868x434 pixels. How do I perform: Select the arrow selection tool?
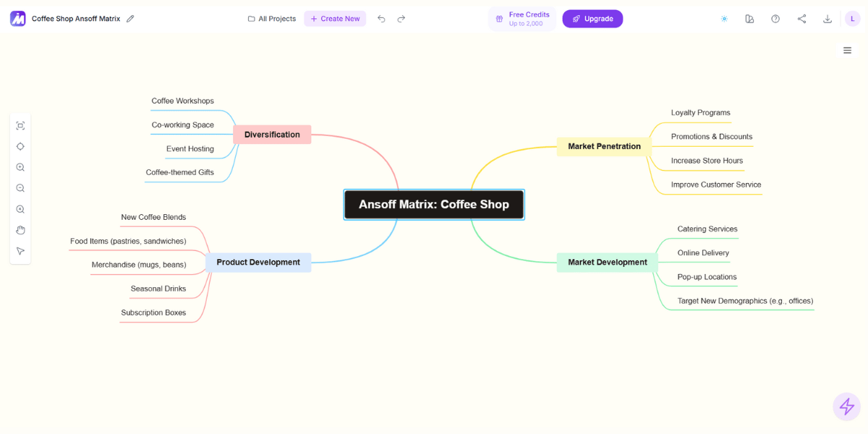20,251
